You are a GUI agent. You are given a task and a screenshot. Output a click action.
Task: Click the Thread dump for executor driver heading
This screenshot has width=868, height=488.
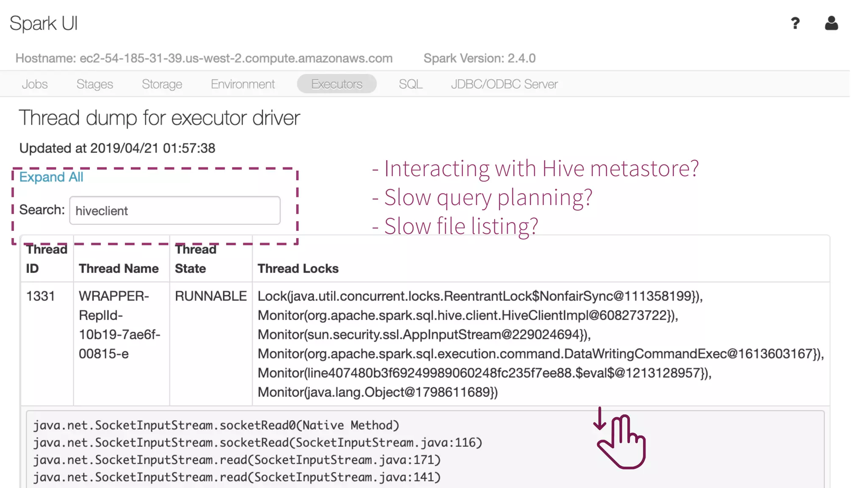point(159,118)
